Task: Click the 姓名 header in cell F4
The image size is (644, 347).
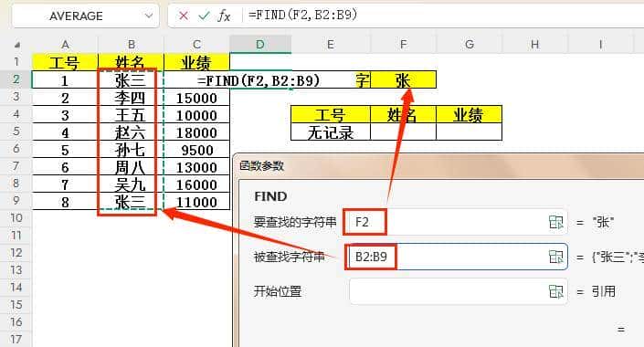Action: [x=404, y=114]
